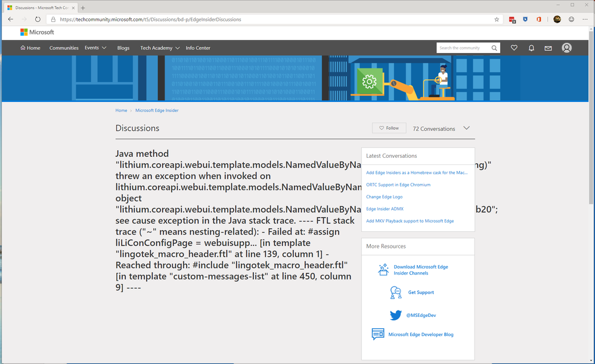The image size is (595, 364).
Task: Open the browser profile avatar
Action: click(x=557, y=19)
